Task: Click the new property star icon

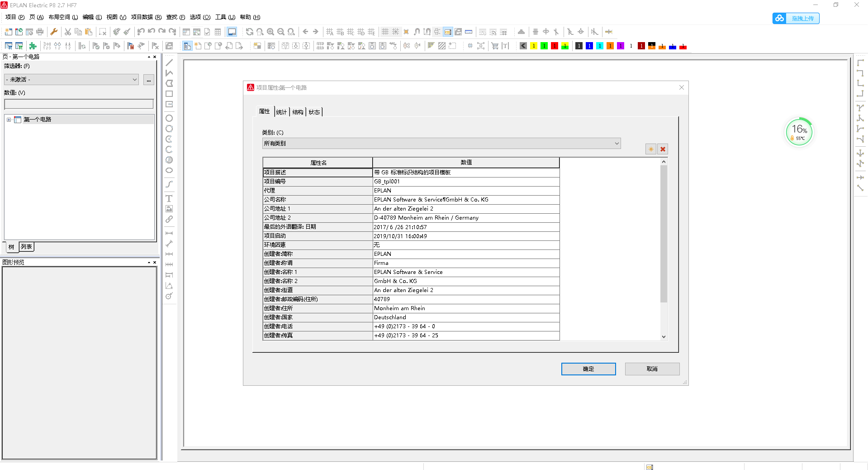Action: 650,149
